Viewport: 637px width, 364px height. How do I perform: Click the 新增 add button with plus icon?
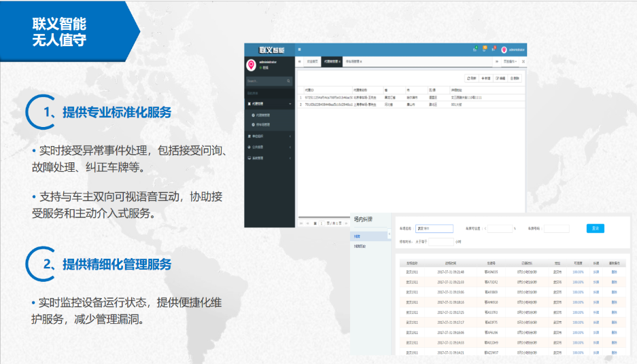tap(486, 78)
